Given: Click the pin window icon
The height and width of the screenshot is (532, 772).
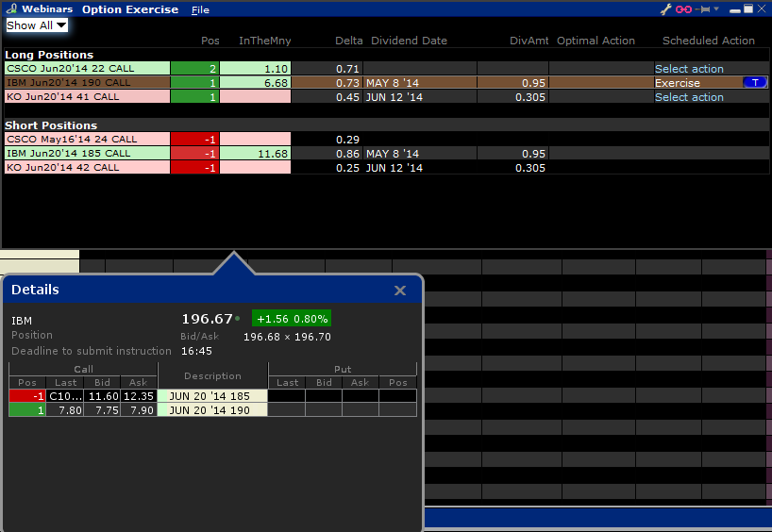Looking at the screenshot, I should (702, 9).
